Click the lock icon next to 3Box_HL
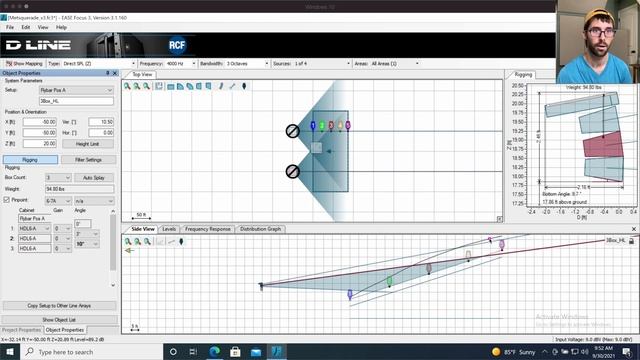The width and height of the screenshot is (640, 360). tap(631, 241)
